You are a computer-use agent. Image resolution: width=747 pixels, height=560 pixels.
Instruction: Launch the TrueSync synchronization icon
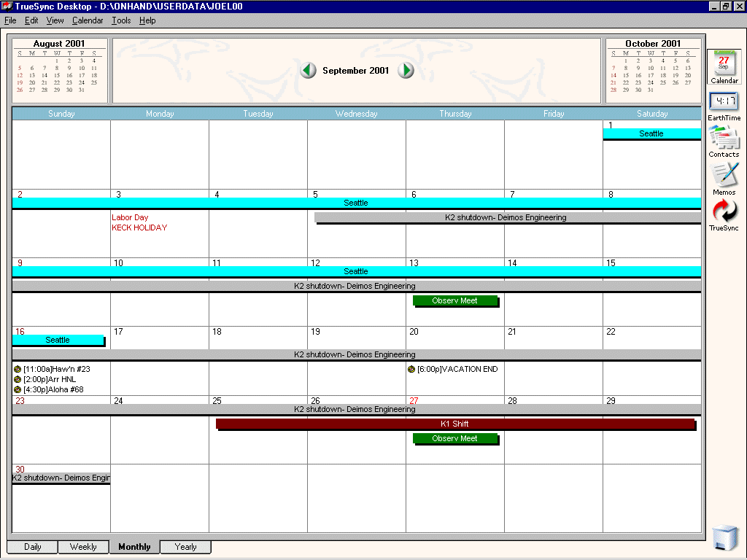click(724, 213)
